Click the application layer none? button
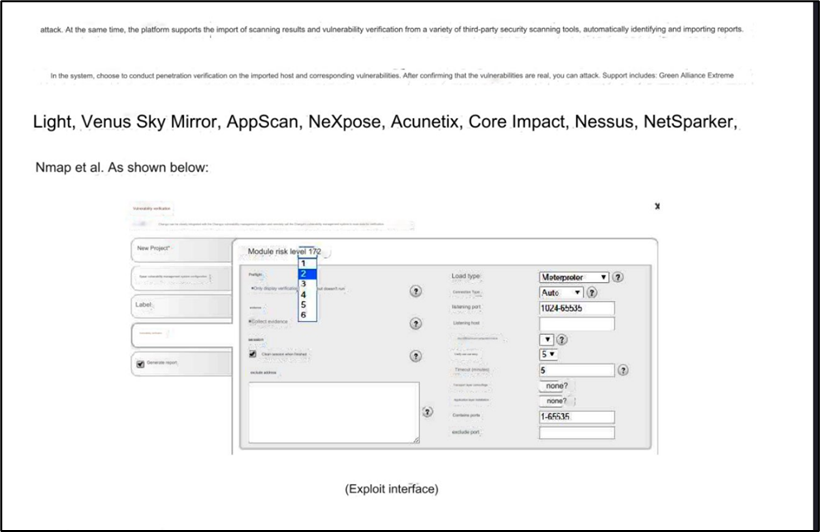 556,401
